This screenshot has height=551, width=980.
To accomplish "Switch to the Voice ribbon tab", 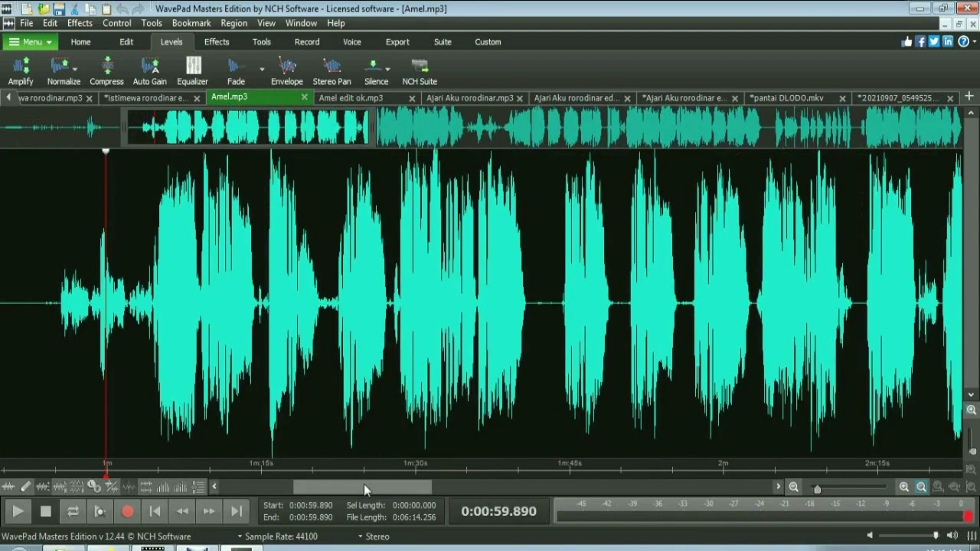I will pos(352,42).
